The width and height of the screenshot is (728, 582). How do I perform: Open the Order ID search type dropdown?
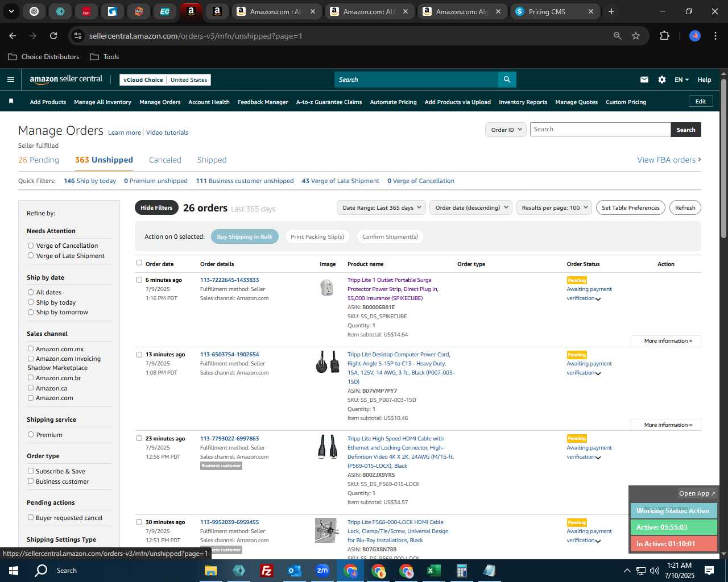click(x=505, y=130)
